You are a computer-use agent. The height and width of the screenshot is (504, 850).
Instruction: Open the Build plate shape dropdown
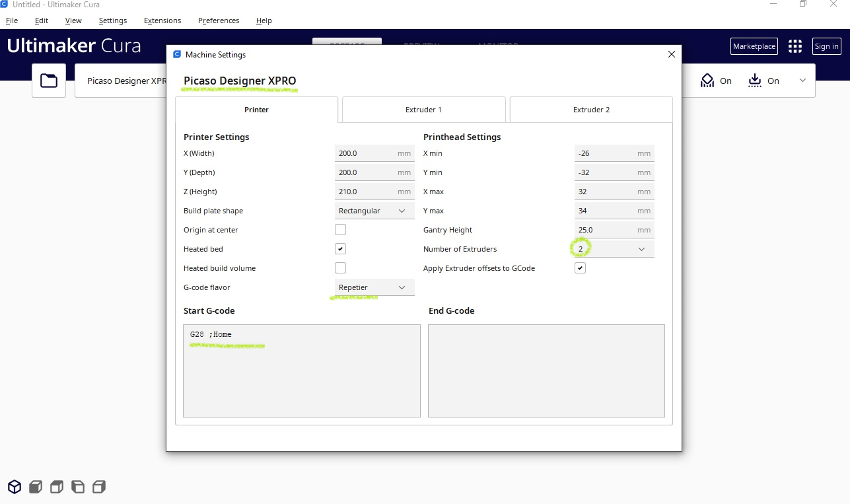click(x=374, y=211)
